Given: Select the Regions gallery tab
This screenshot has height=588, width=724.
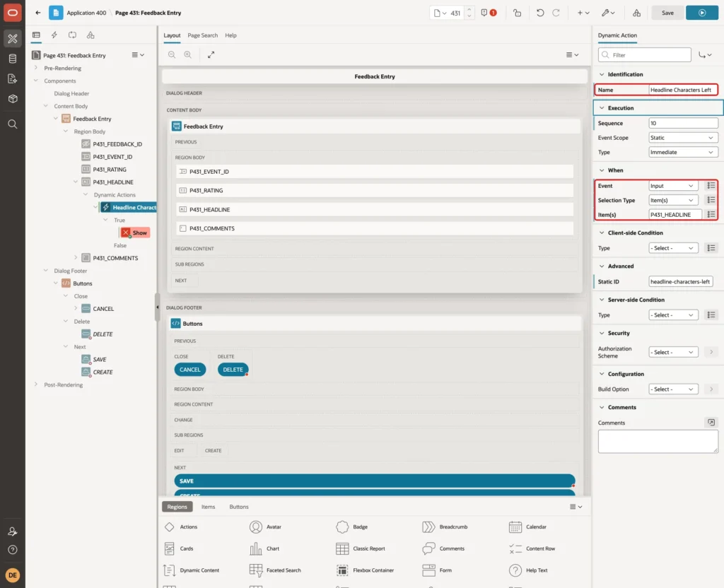Looking at the screenshot, I should point(177,507).
